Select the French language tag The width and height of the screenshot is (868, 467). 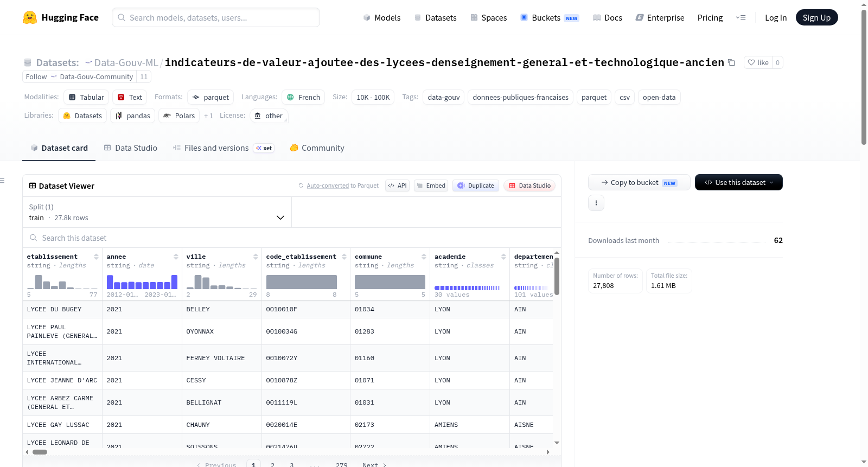pyautogui.click(x=303, y=97)
